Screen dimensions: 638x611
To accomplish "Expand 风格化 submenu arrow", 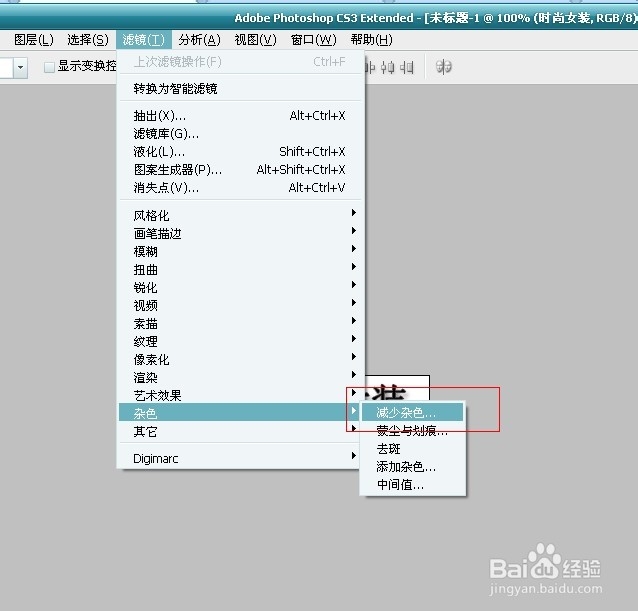I will pos(354,213).
